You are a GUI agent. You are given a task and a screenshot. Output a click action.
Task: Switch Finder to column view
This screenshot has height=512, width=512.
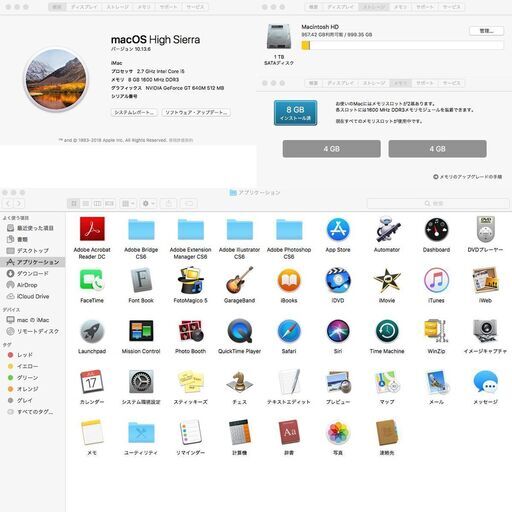click(x=98, y=203)
